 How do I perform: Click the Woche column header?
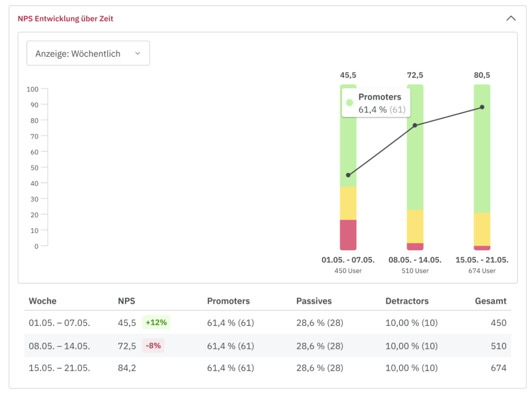(43, 301)
